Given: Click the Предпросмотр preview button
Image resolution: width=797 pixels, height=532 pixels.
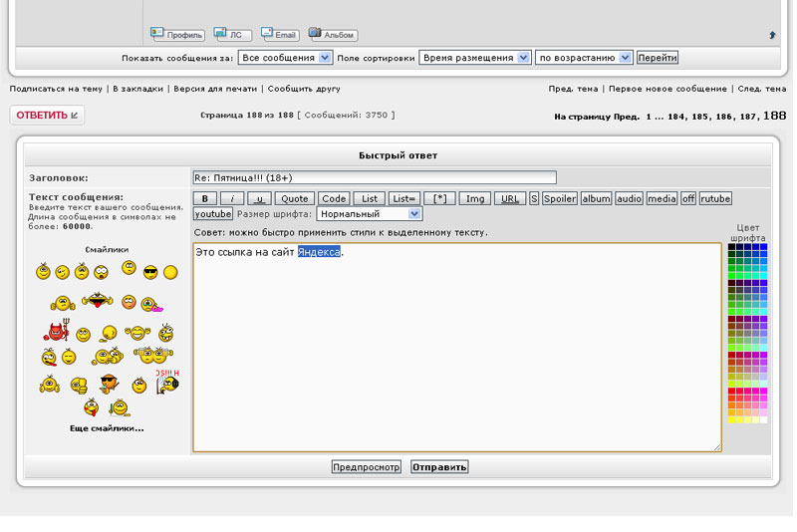Looking at the screenshot, I should click(367, 466).
